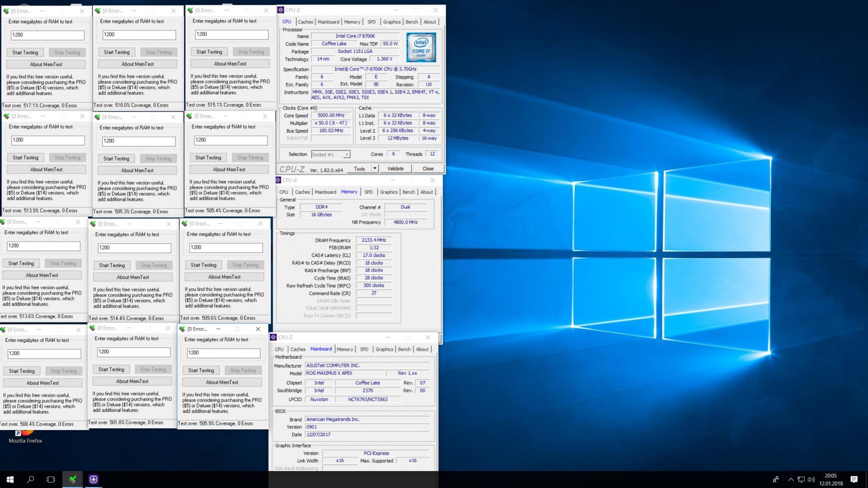Open Graphics tab in the Mainboard CPU-Z window
Viewport: 868px width, 488px height.
coord(384,349)
